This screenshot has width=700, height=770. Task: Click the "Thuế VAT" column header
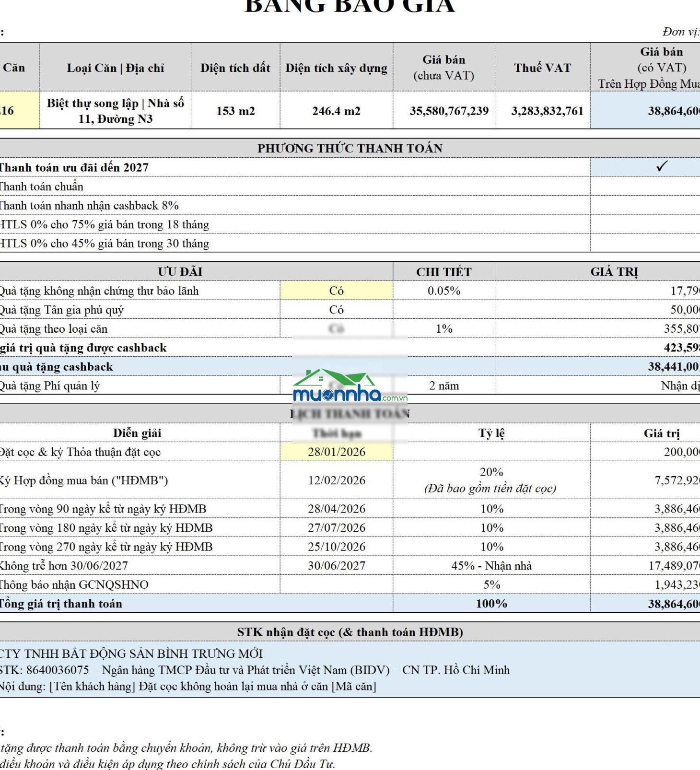(543, 68)
